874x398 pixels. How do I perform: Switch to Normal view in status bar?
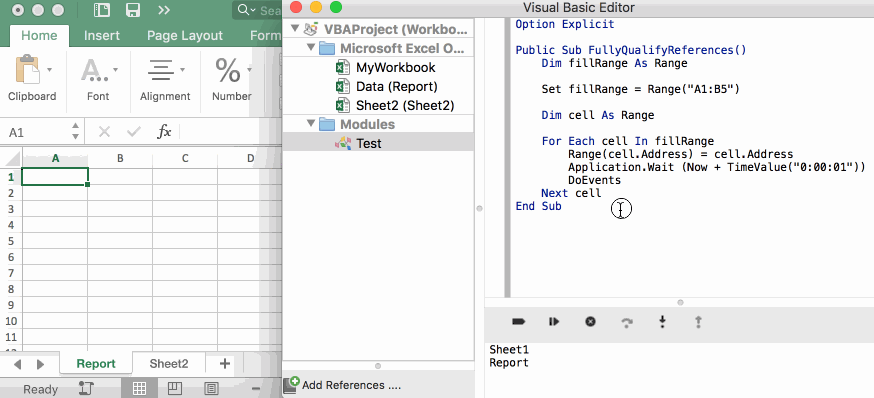[139, 388]
